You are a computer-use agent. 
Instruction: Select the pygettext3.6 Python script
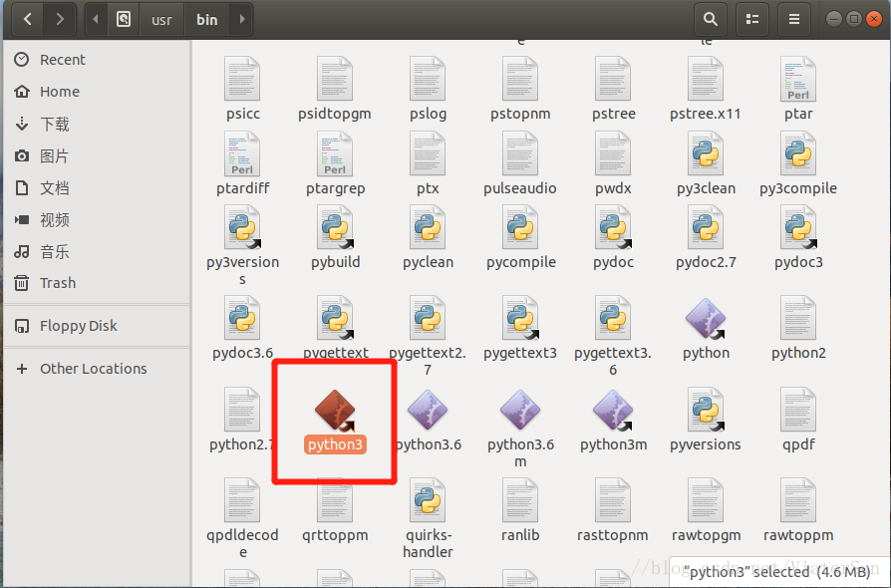[x=613, y=336]
